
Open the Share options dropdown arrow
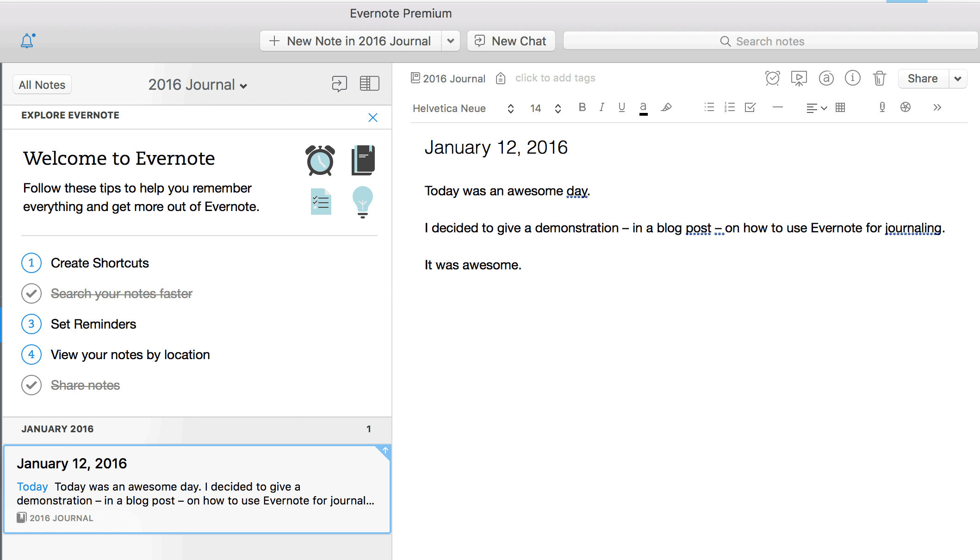[x=958, y=79]
